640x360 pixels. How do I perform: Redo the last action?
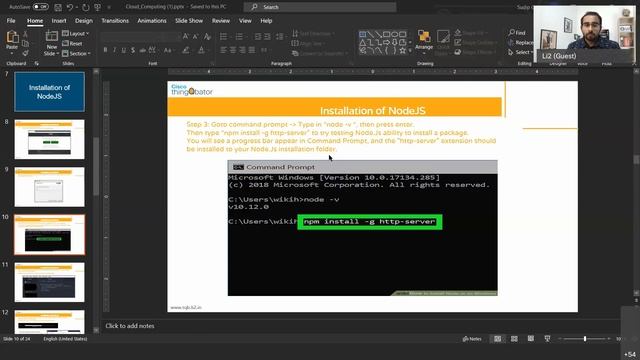pyautogui.click(x=85, y=7)
